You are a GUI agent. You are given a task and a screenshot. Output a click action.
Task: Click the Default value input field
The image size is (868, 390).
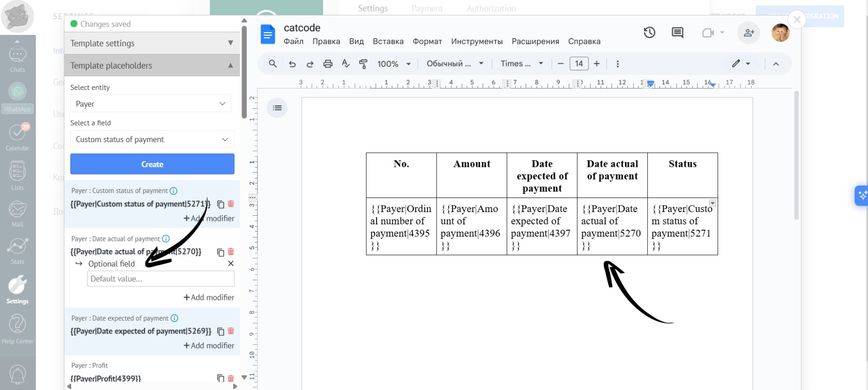161,279
